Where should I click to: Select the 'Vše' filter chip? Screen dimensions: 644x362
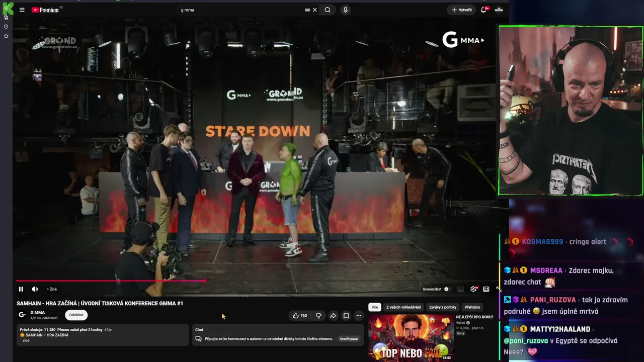[x=374, y=307]
